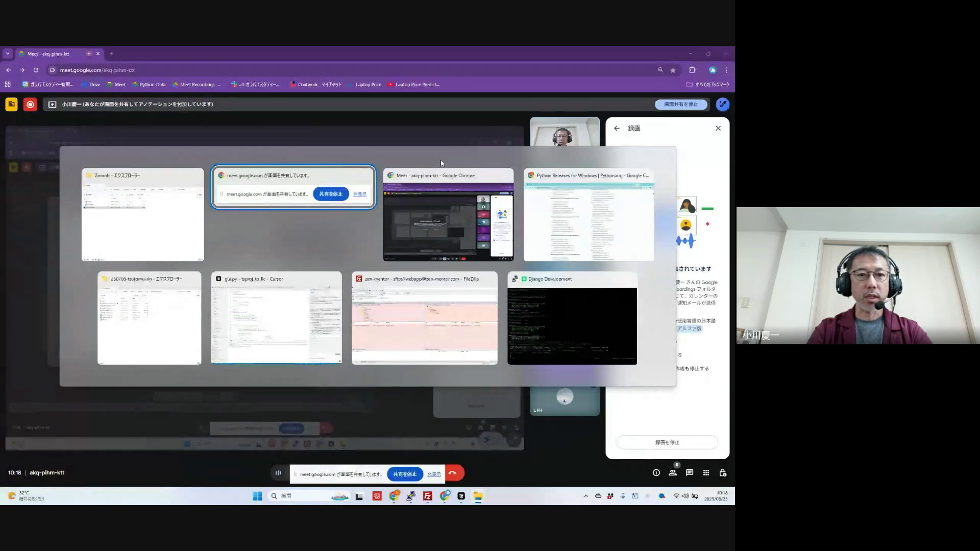Click the 非表示 hide link

point(434,474)
